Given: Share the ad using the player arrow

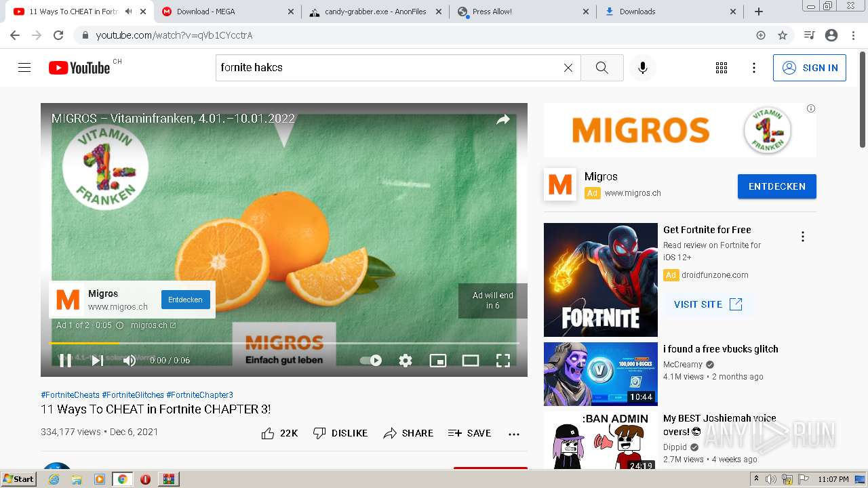Looking at the screenshot, I should [503, 120].
